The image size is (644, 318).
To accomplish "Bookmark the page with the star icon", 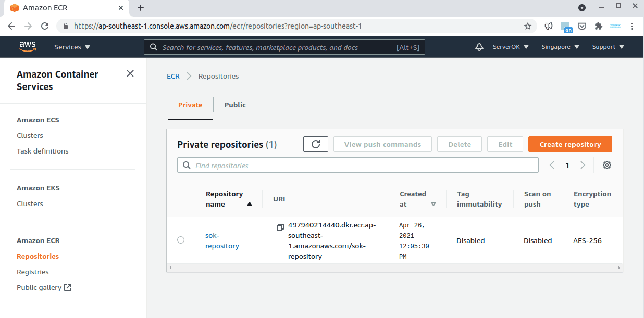I will click(x=528, y=26).
